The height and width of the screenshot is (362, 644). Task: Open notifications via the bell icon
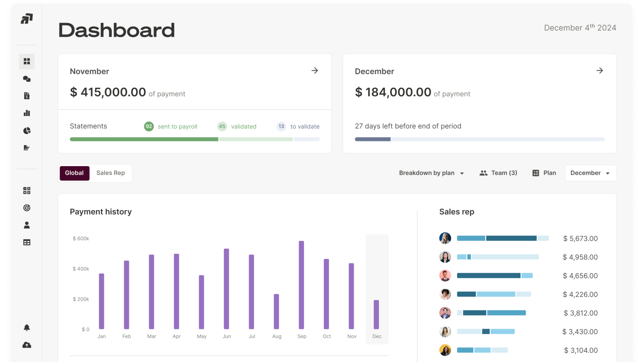pos(27,327)
